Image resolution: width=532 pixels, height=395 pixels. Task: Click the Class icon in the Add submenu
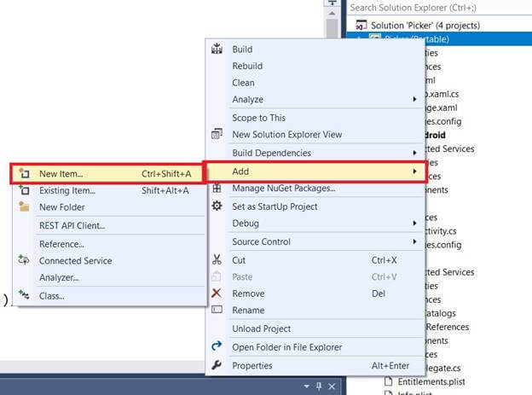point(24,295)
